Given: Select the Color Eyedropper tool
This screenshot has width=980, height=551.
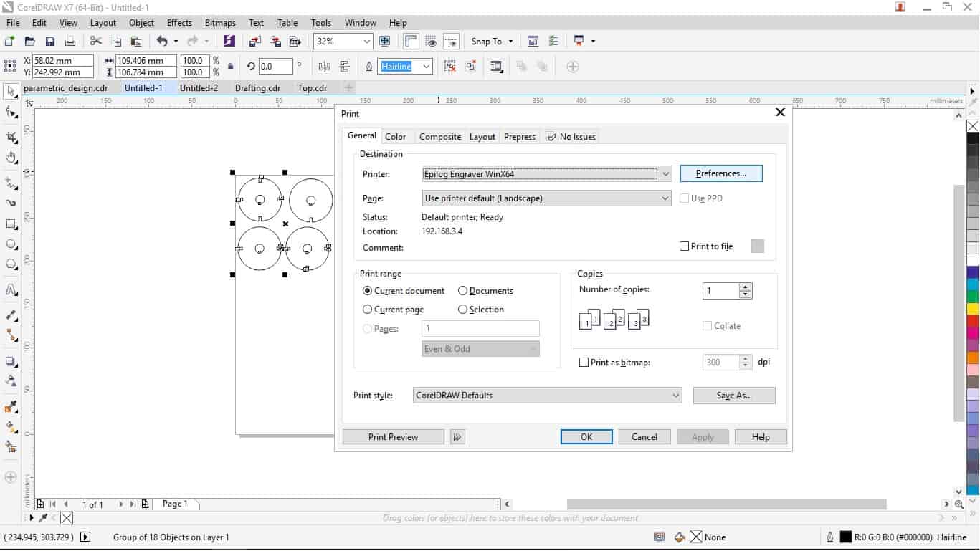Looking at the screenshot, I should click(11, 407).
